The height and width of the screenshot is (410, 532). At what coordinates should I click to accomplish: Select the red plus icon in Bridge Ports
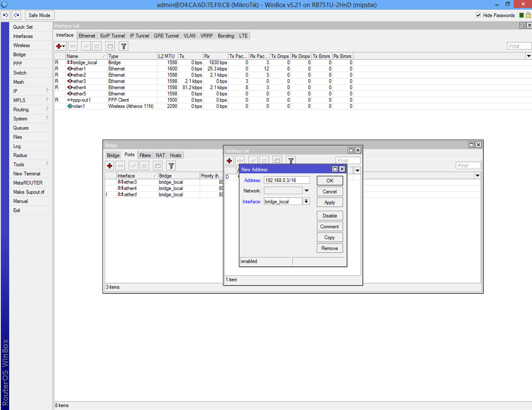point(109,165)
